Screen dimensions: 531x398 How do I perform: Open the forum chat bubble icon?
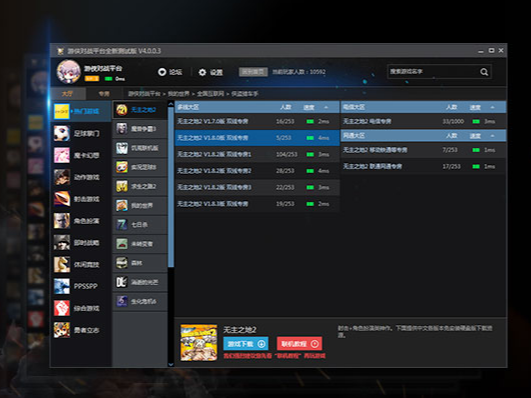point(162,72)
